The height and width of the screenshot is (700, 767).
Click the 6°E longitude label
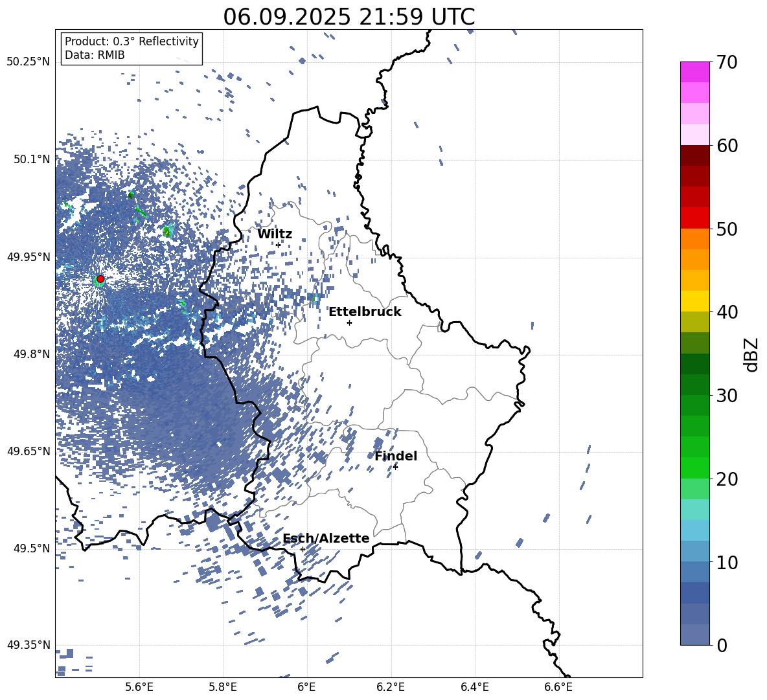(x=306, y=687)
